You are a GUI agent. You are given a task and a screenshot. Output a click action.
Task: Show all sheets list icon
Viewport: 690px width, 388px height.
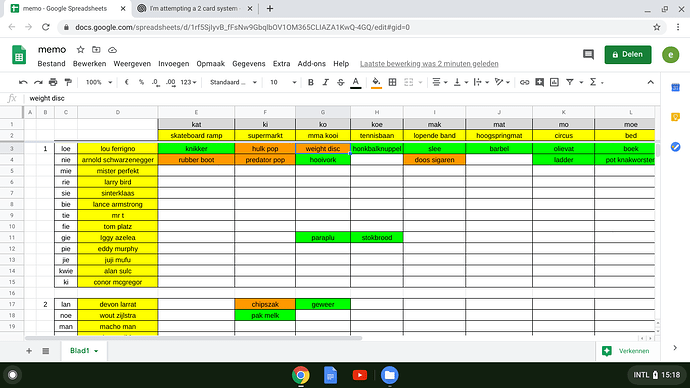[x=46, y=351]
